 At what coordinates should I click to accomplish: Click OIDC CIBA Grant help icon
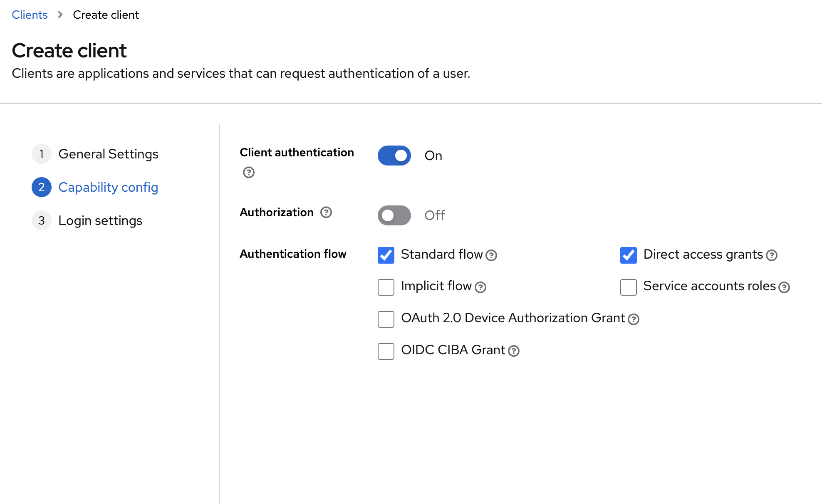point(514,351)
